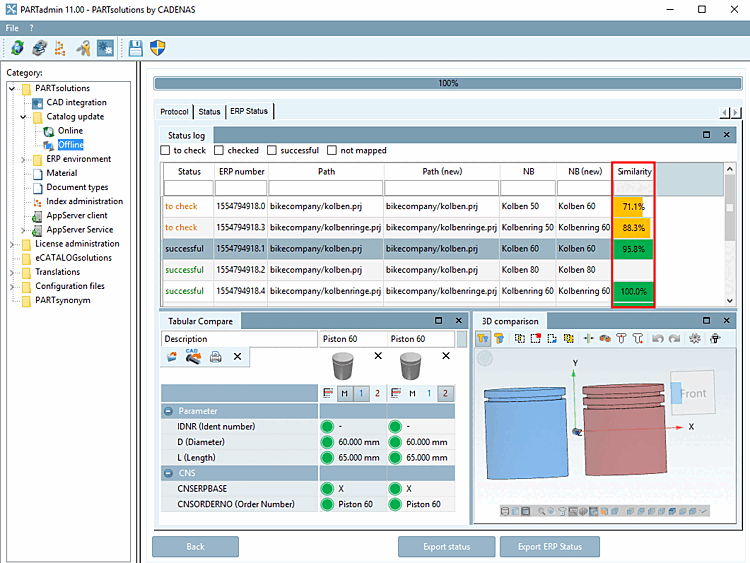The height and width of the screenshot is (563, 750).
Task: Click the settings gear in 3D comparison toolbar
Action: [695, 339]
